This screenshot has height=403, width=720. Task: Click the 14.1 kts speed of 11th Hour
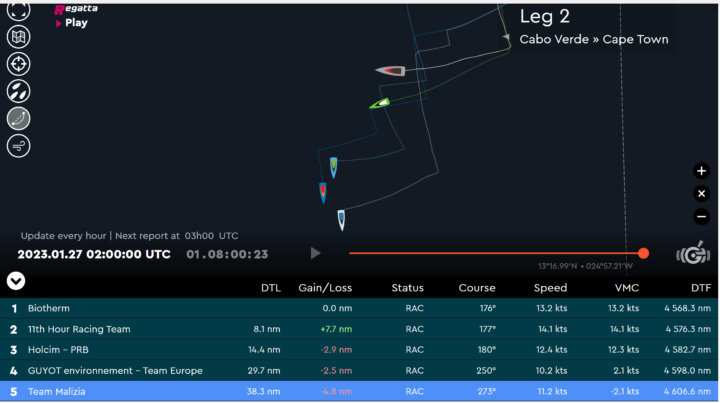(x=552, y=329)
